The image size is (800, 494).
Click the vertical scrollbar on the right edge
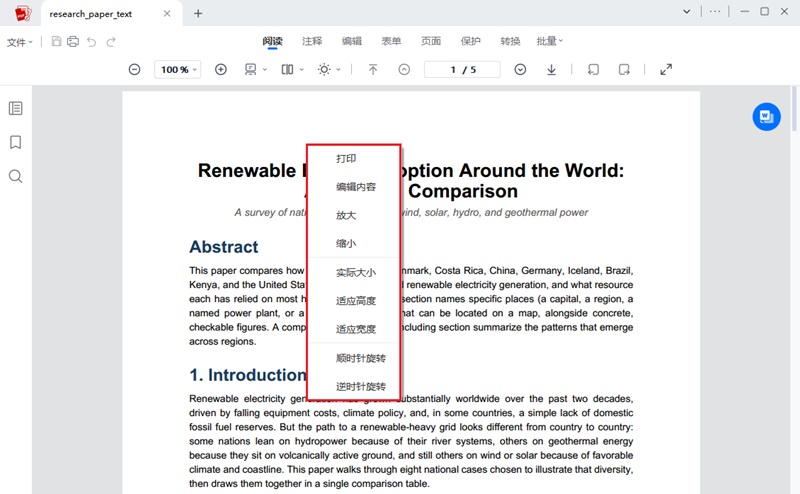pos(793,108)
